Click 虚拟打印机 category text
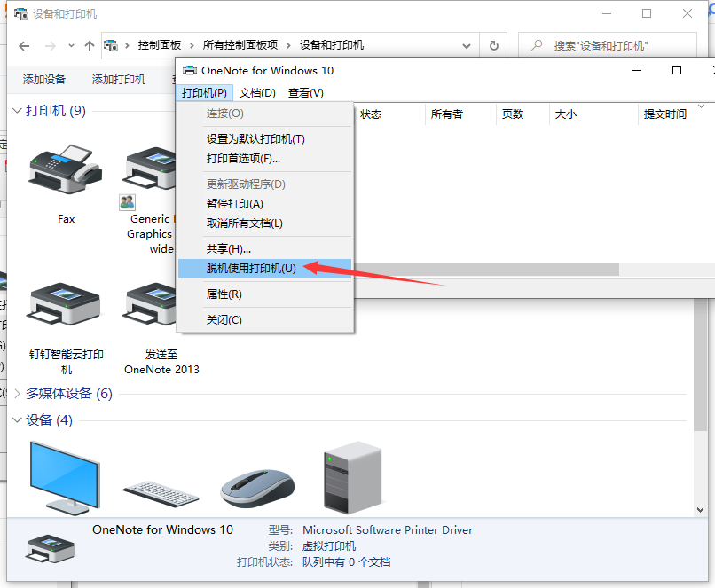This screenshot has height=588, width=715. pos(329,546)
